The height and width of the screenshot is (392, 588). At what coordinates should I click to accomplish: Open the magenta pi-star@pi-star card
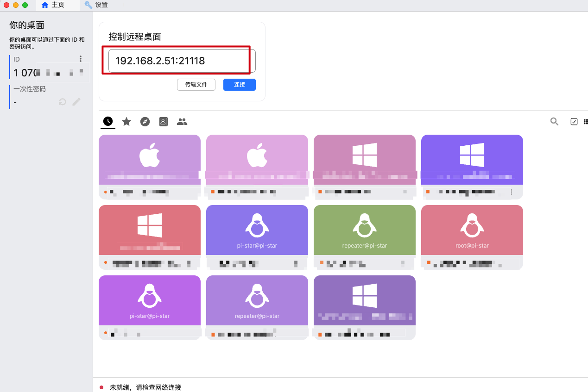click(150, 308)
